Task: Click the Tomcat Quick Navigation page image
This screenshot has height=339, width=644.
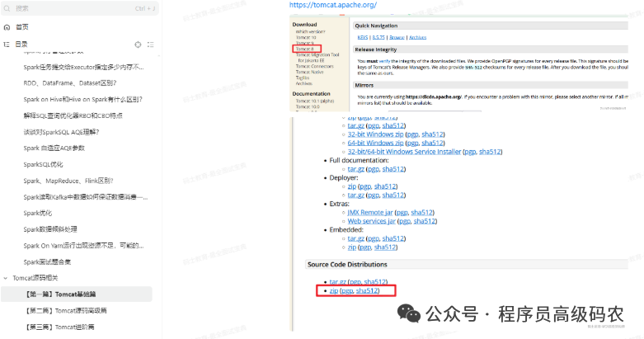Action: 458,64
